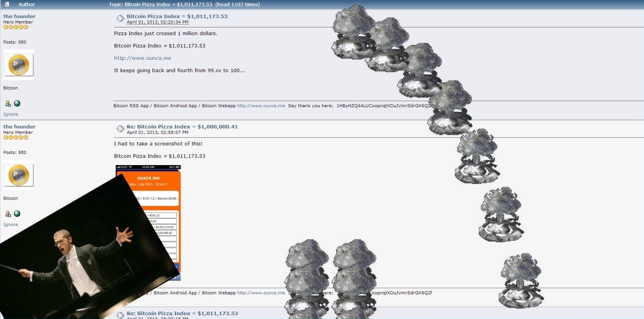Follow the http://www.ounce.me link in first post body

143,58
